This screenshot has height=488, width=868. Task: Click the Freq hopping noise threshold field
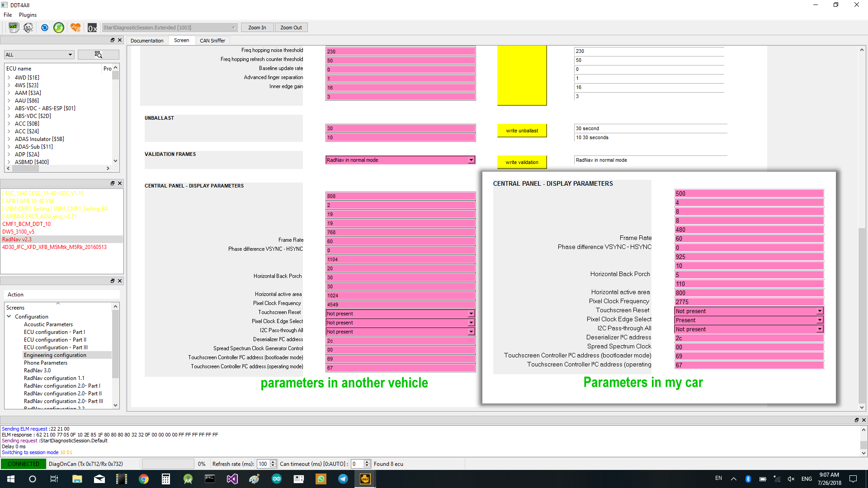(401, 52)
